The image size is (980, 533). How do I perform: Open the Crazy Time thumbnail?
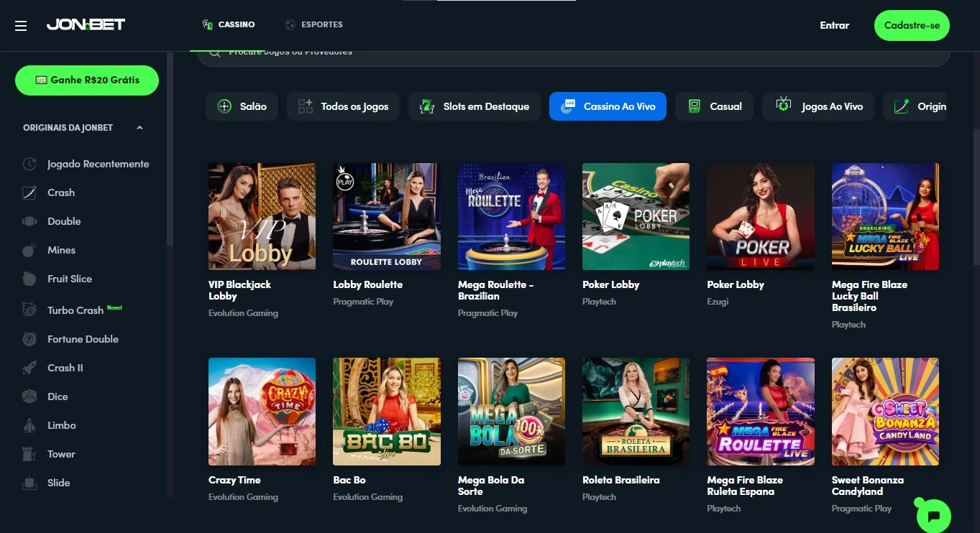262,412
